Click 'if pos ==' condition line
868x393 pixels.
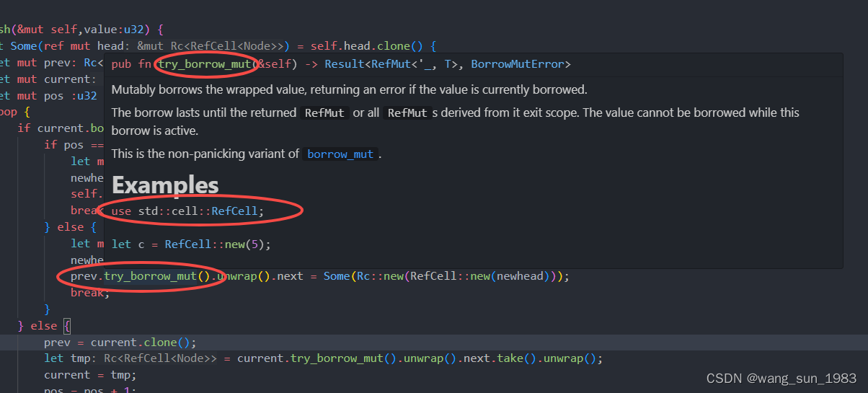tap(75, 145)
